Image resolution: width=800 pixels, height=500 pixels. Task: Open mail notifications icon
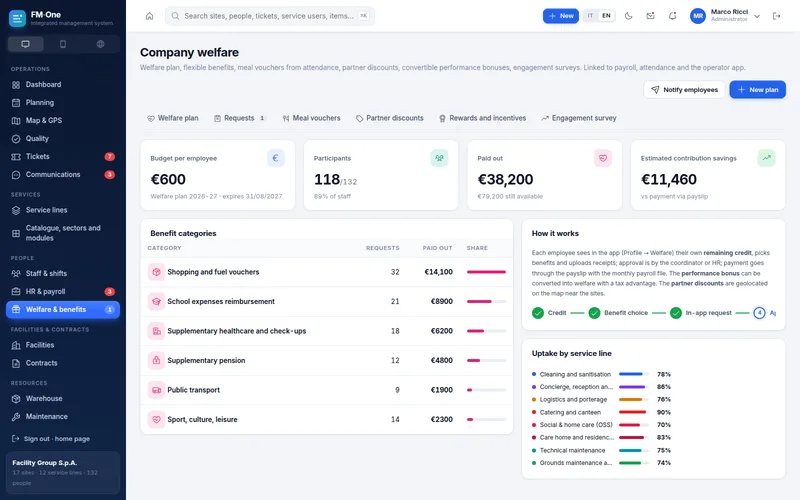point(651,16)
